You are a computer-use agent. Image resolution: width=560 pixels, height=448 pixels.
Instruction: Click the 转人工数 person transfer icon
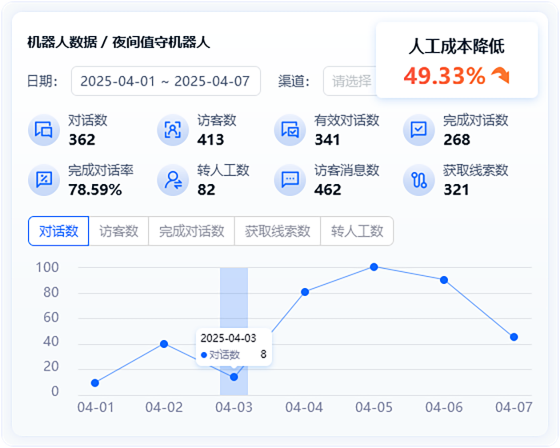point(172,180)
